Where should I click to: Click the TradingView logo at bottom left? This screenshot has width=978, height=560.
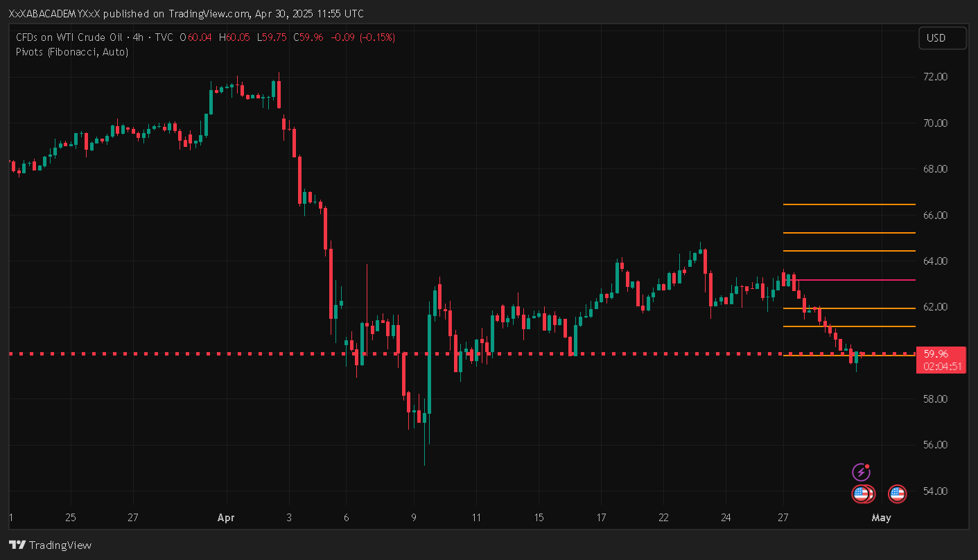[x=50, y=545]
